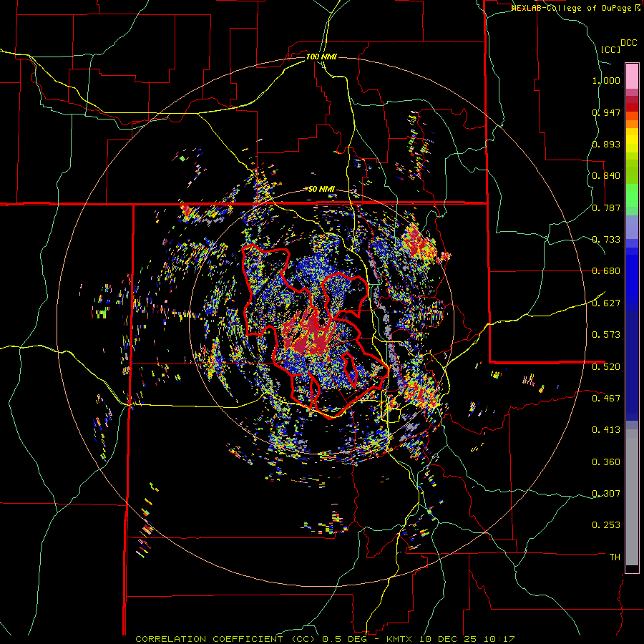
Task: Select the 0.893 legend value
Action: tap(606, 144)
